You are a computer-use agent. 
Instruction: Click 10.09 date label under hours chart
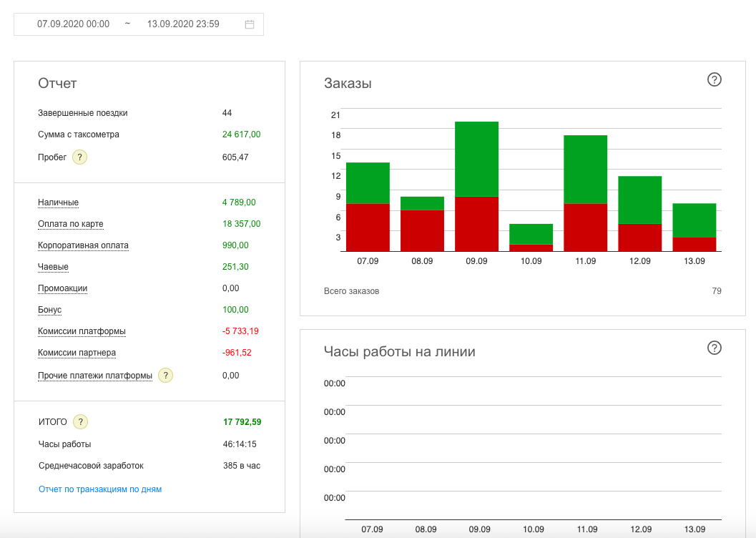click(534, 529)
